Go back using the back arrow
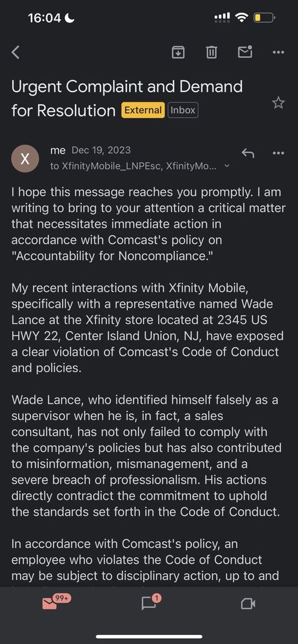Viewport: 298px width, 644px height. point(15,52)
